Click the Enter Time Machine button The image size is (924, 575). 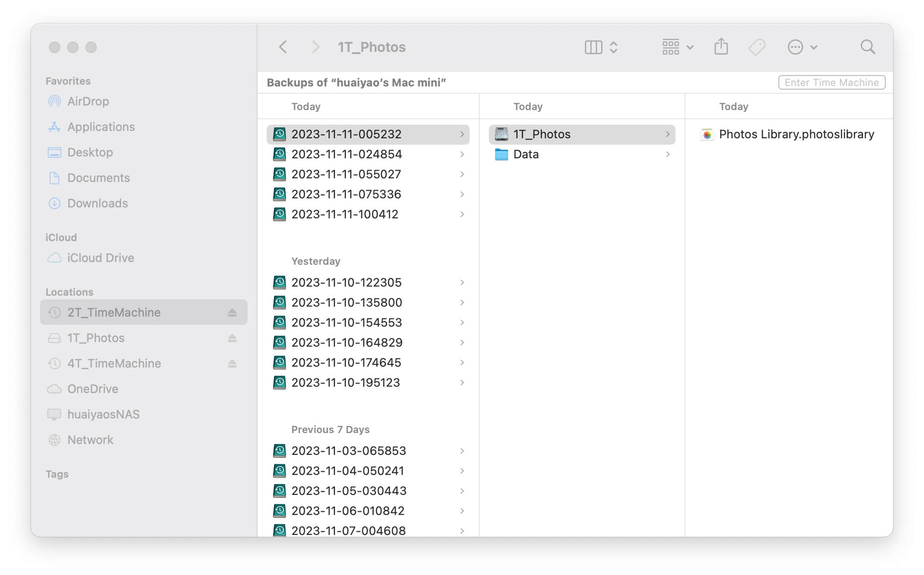832,82
